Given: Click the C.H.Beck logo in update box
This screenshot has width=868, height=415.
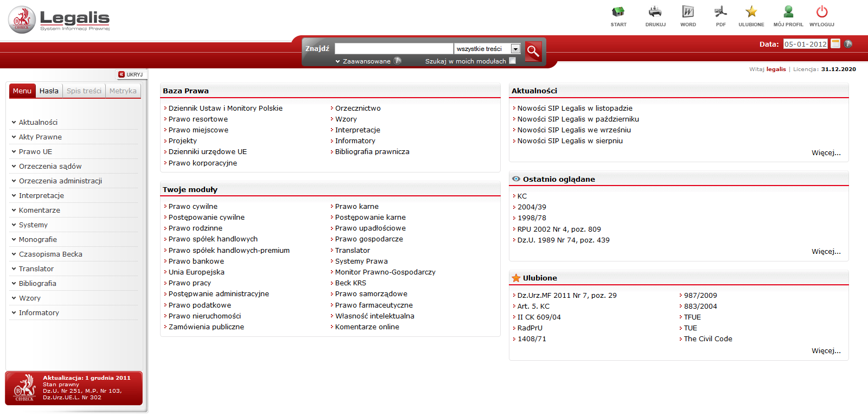Looking at the screenshot, I should point(24,387).
